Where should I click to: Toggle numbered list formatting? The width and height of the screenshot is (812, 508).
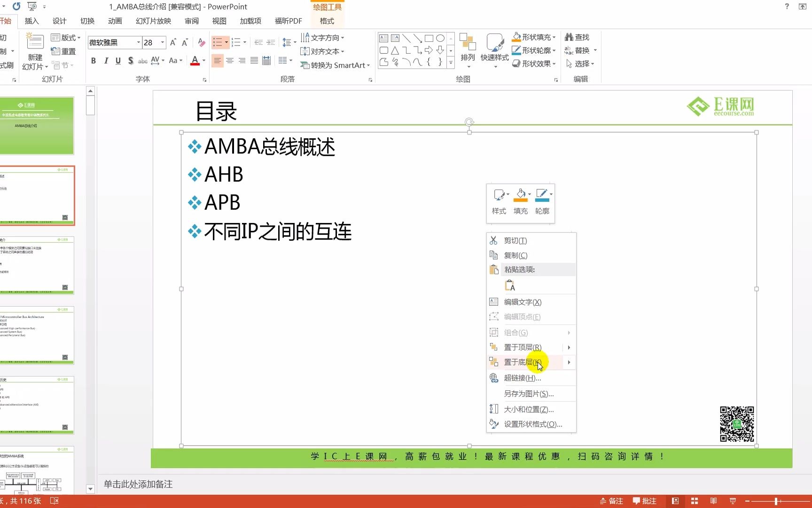tap(236, 42)
